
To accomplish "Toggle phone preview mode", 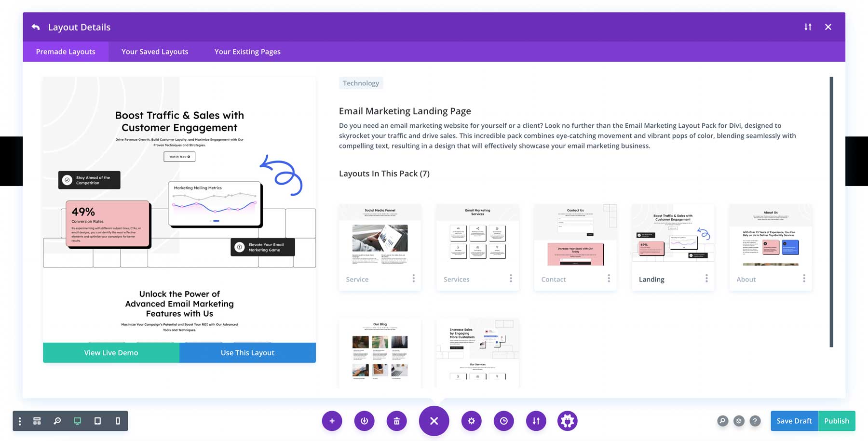I will (117, 421).
